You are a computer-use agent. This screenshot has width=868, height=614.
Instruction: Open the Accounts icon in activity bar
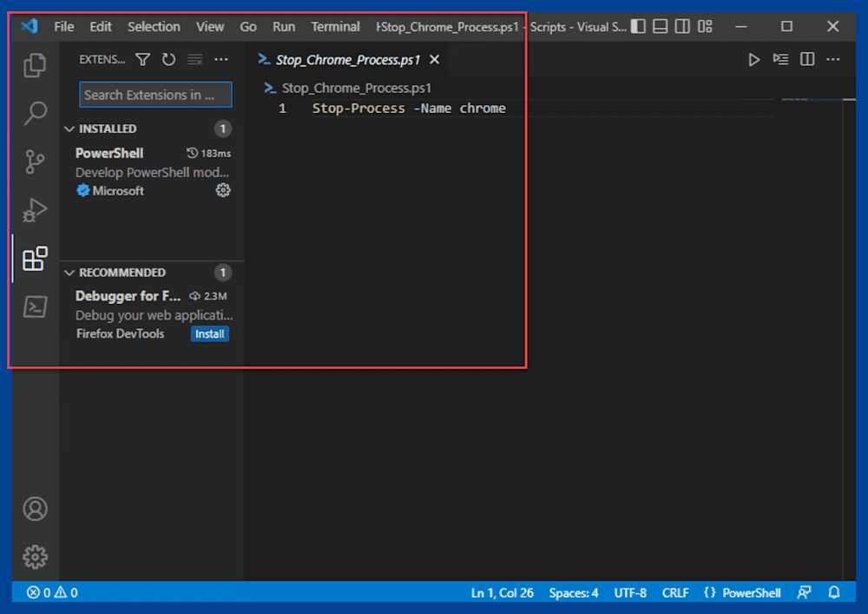point(35,509)
